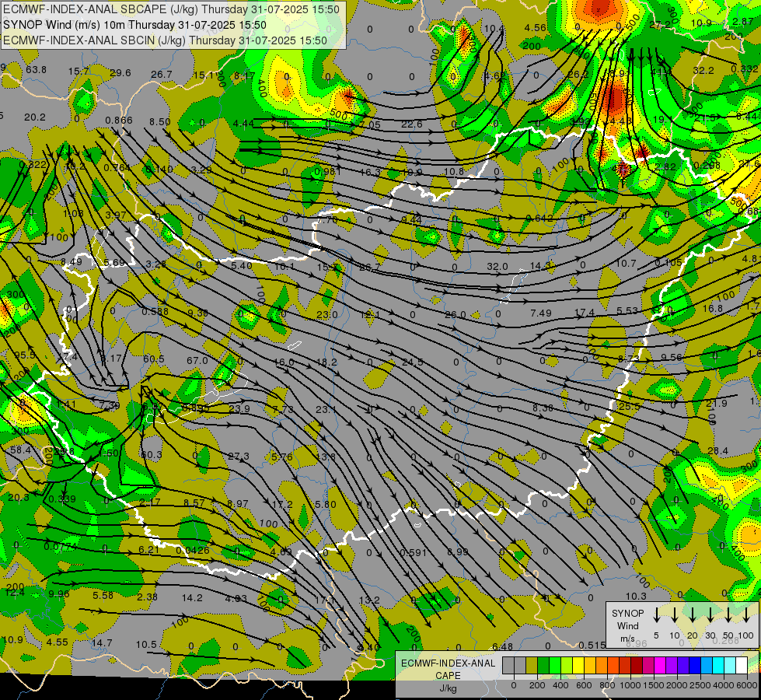Click the 22.6 CIN value on map
The width and height of the screenshot is (761, 700).
[x=411, y=124]
